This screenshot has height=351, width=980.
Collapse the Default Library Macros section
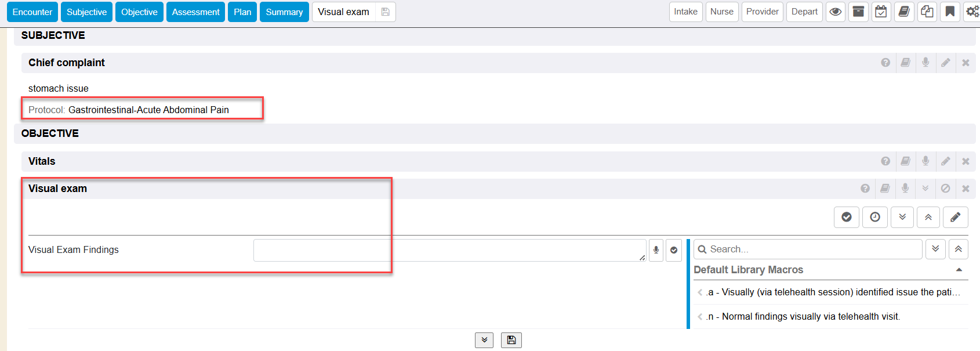pyautogui.click(x=959, y=270)
